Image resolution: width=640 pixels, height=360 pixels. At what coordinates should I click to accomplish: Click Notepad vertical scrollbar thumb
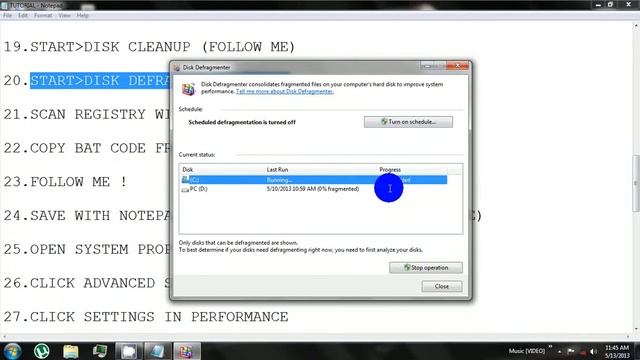click(636, 183)
